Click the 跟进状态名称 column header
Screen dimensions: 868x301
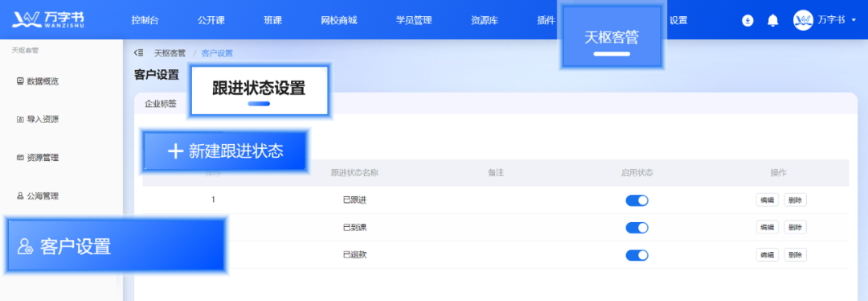[354, 172]
